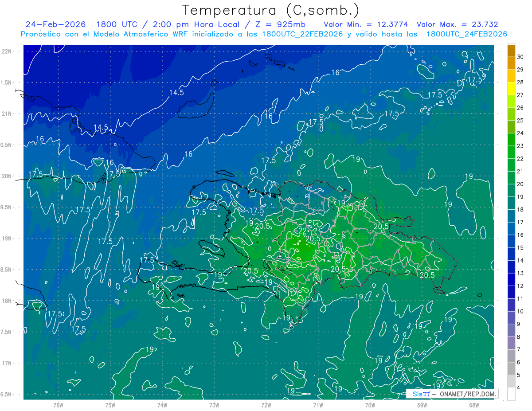This screenshot has width=532, height=411.
Task: Click the purple legend swatch between 8 and 9
Action: (511, 330)
